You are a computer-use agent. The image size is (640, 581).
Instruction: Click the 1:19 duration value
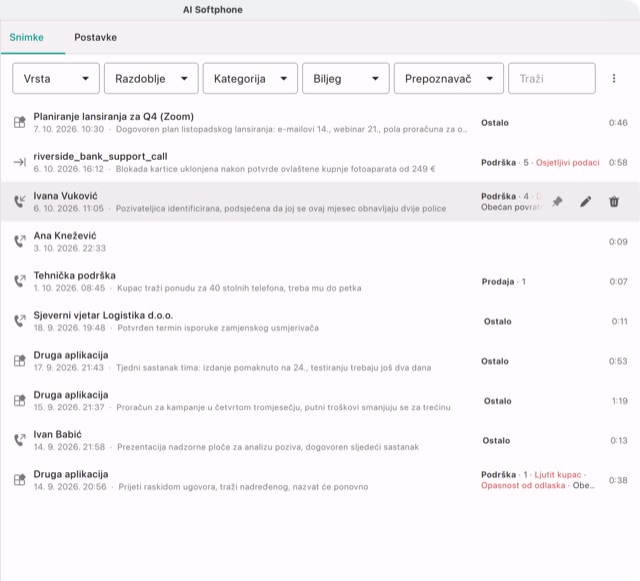point(620,401)
